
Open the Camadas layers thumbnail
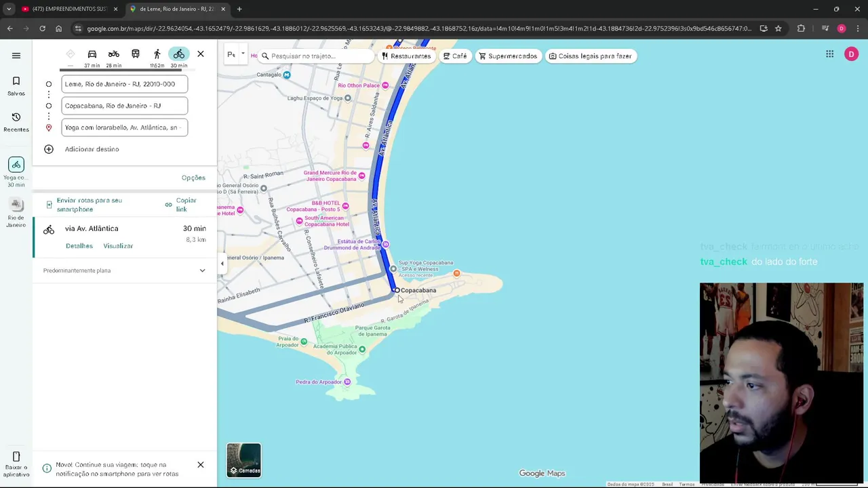coord(243,460)
